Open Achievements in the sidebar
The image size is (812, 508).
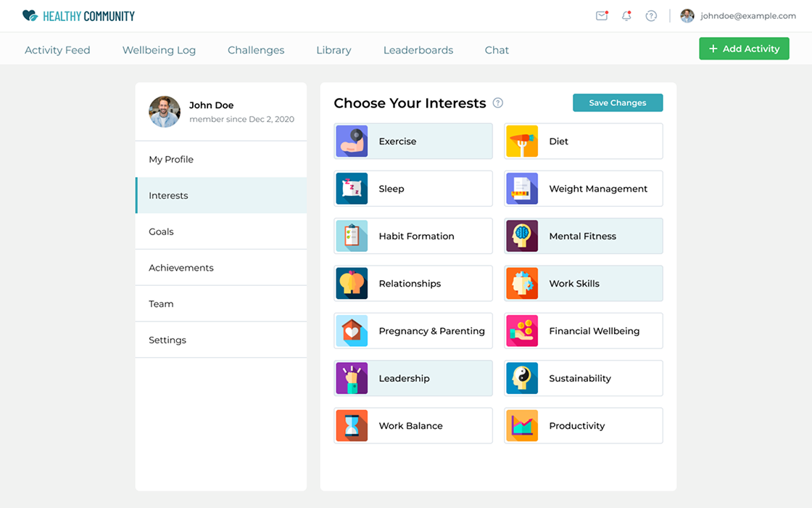181,268
